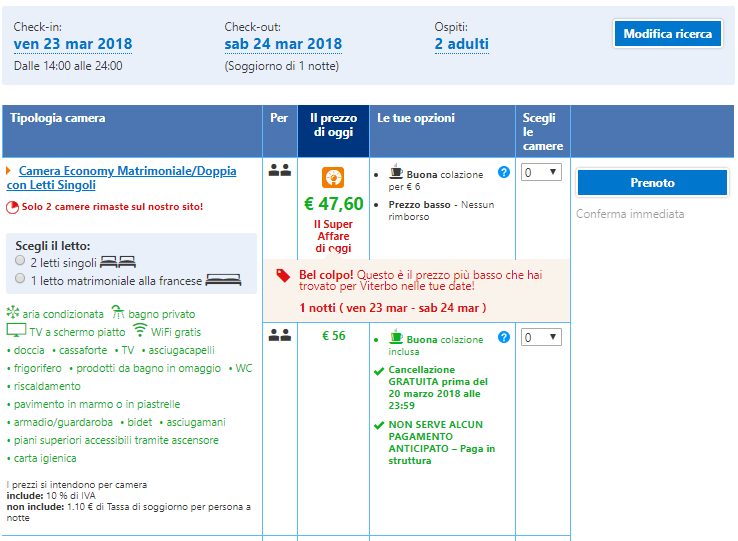Open breakfast info help icon for €6 option
Screen dimensions: 738x541
point(504,172)
